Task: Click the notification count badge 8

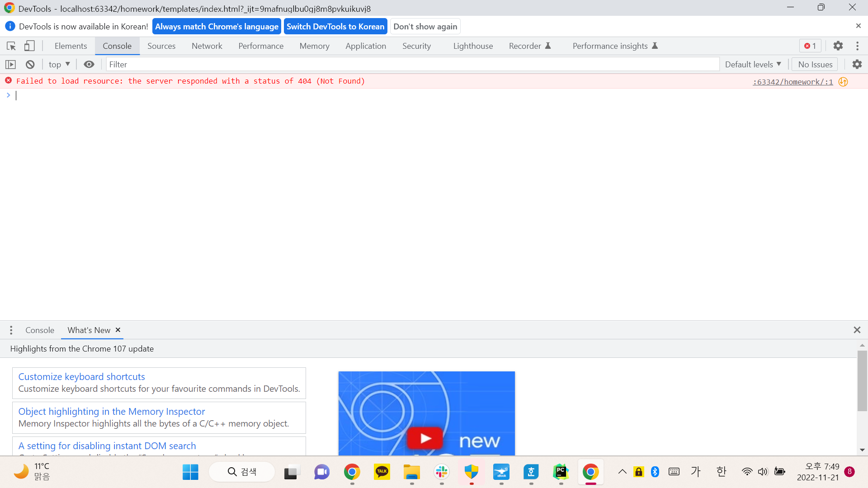Action: (849, 472)
